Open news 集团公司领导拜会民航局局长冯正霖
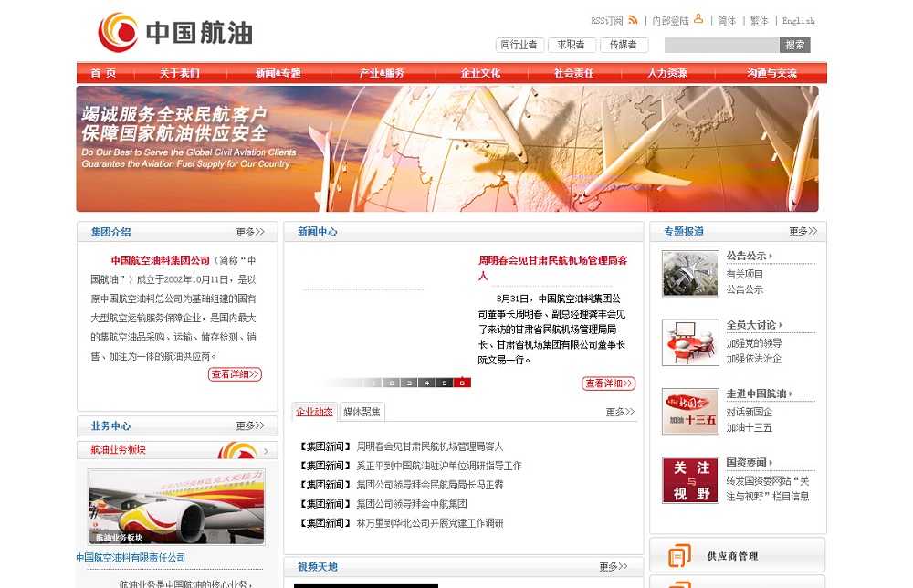 [x=430, y=485]
